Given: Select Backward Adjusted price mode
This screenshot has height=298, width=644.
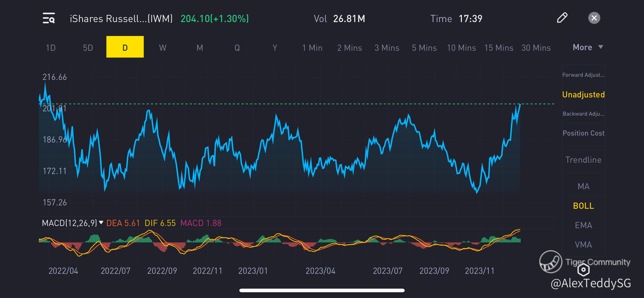Looking at the screenshot, I should click(x=583, y=114).
